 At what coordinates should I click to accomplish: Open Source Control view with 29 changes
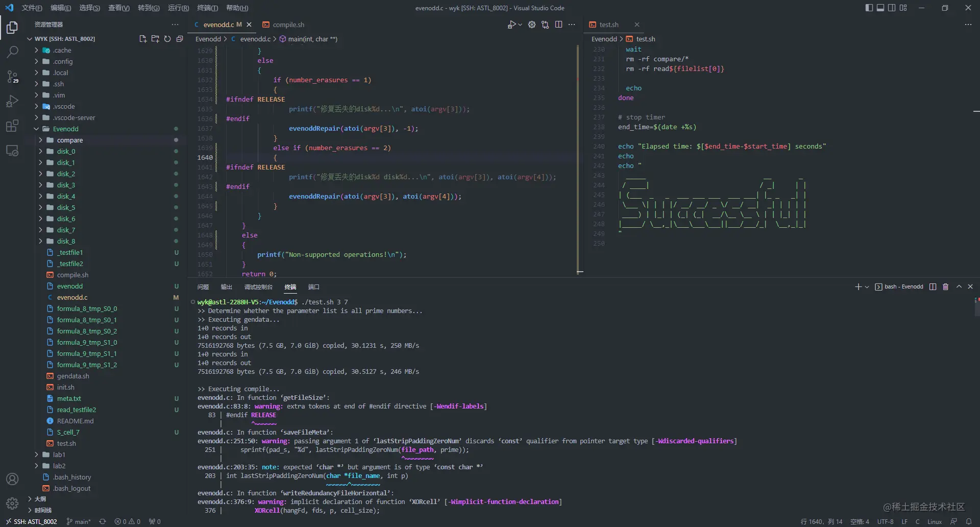[12, 77]
